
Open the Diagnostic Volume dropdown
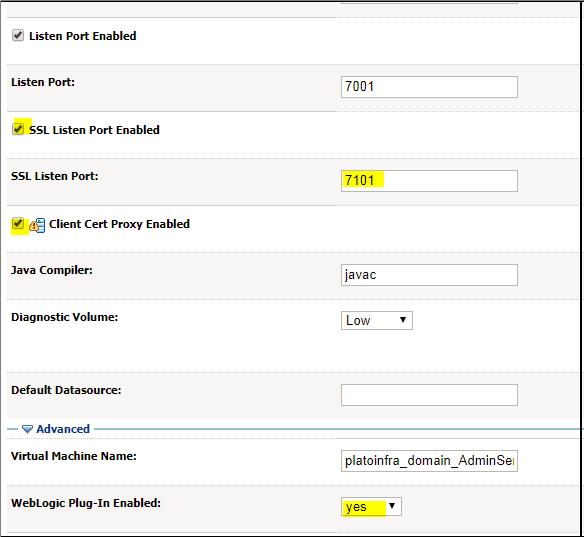click(x=377, y=320)
